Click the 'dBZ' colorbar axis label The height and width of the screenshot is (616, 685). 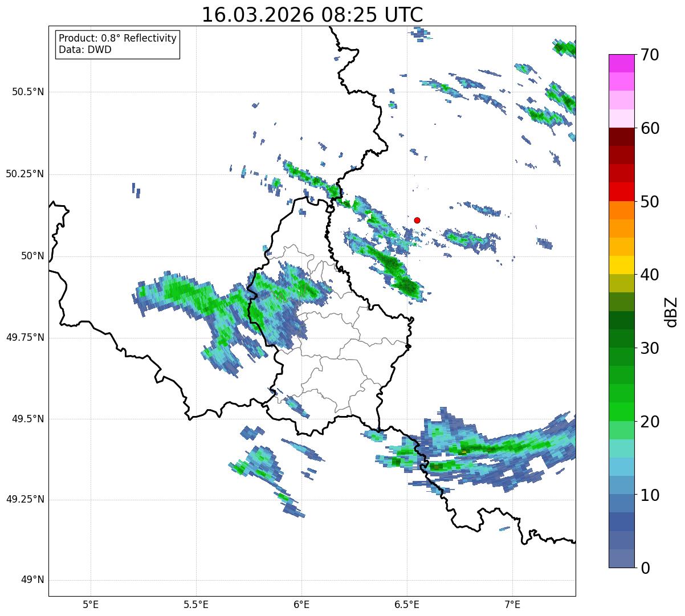(x=671, y=311)
